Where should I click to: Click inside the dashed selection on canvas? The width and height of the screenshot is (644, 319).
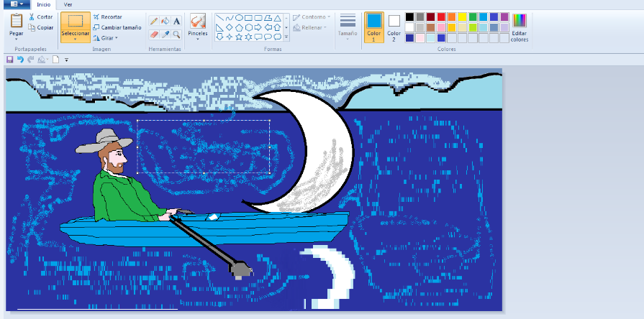[204, 147]
